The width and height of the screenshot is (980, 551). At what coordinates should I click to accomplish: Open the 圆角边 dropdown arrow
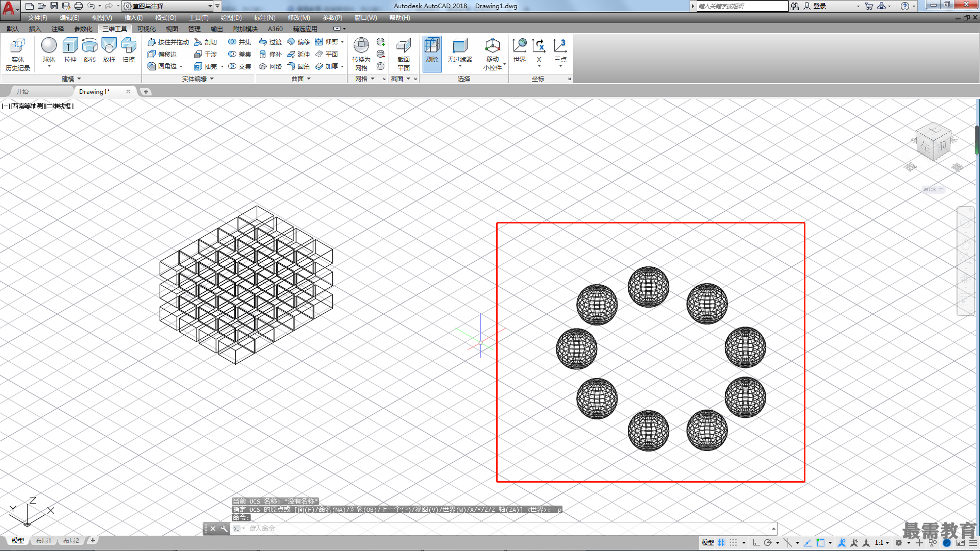tap(181, 66)
